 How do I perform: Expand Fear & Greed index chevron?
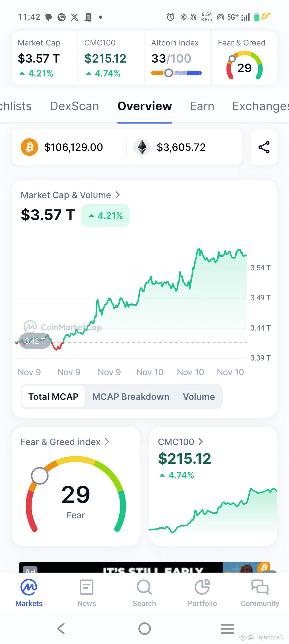[107, 442]
